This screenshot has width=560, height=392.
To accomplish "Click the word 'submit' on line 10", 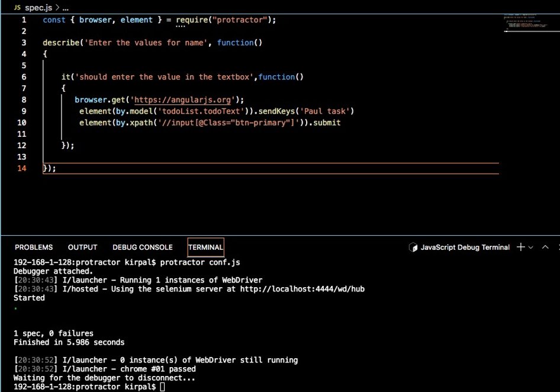I will pos(327,123).
